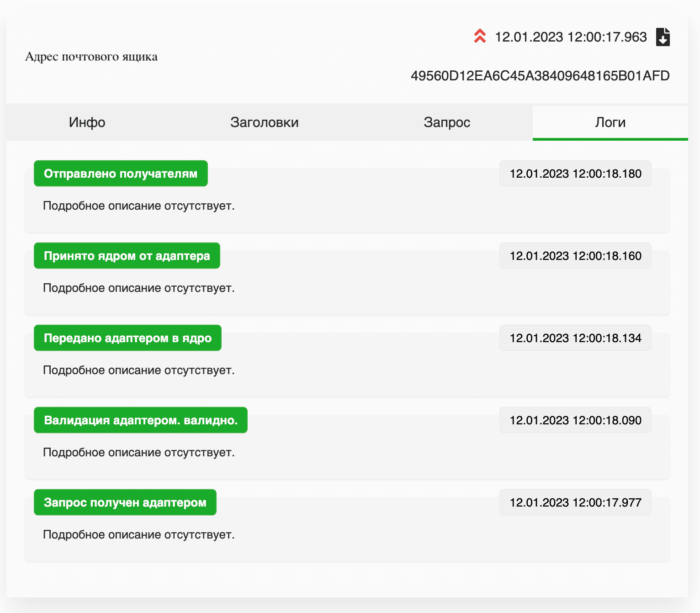The image size is (700, 613).
Task: Click the 12:00:18.180 log timestamp
Action: (575, 174)
